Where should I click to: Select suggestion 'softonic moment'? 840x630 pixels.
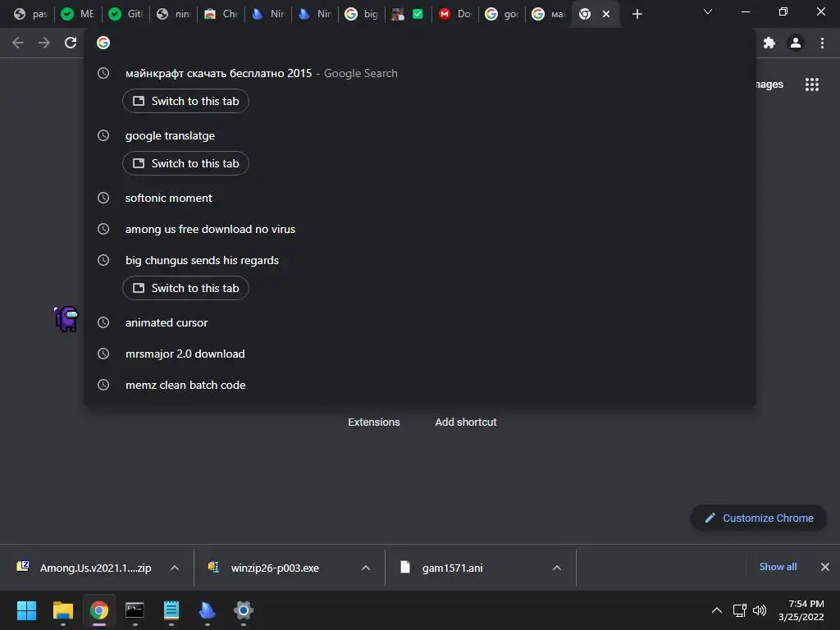(420, 198)
